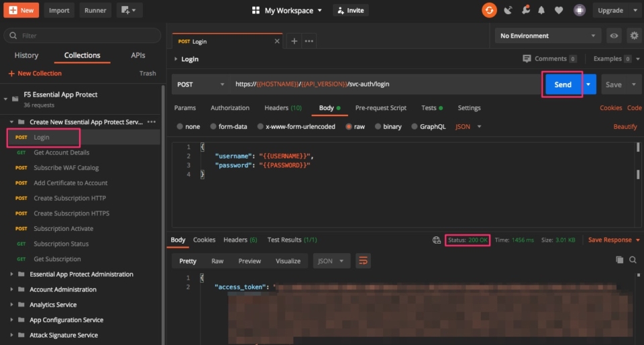Open the Save Response dropdown
Viewport: 644px width, 345px height.
pos(614,240)
